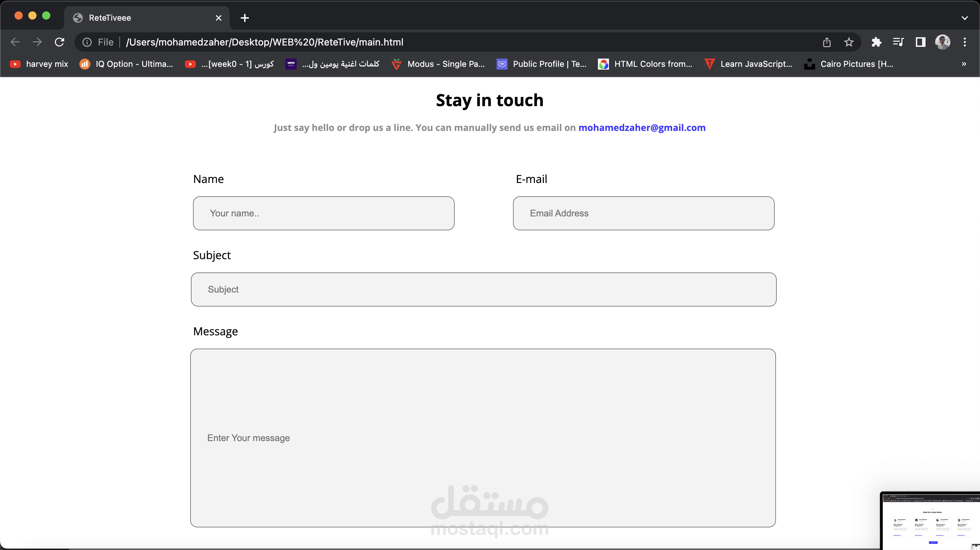Screen dimensions: 980x550
Task: Click the browser reload icon
Action: click(x=59, y=42)
